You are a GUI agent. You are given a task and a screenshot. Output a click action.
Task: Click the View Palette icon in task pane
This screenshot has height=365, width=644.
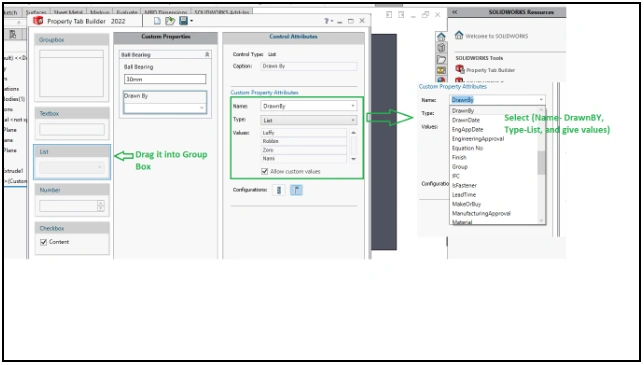tap(441, 70)
